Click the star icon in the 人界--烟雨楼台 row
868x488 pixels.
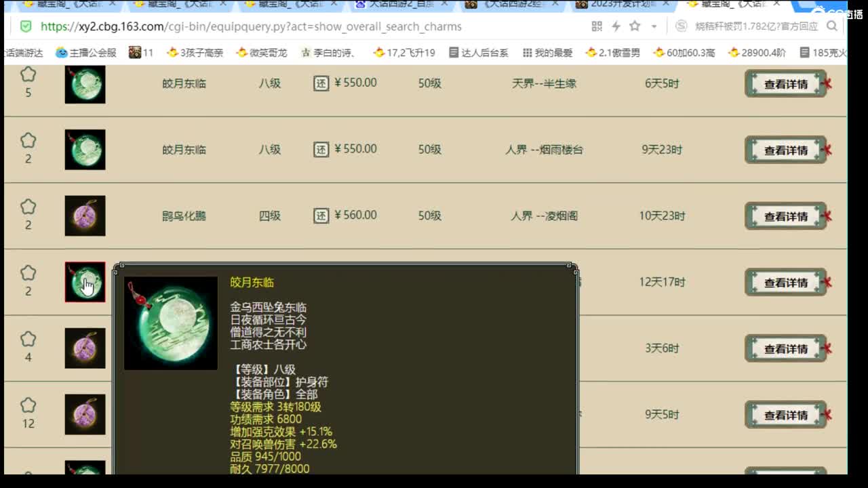pyautogui.click(x=28, y=140)
